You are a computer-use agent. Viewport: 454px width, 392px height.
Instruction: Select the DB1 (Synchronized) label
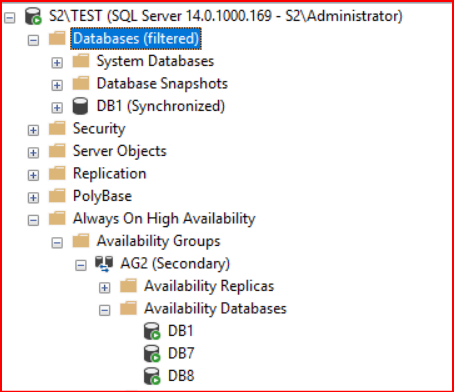pos(161,106)
